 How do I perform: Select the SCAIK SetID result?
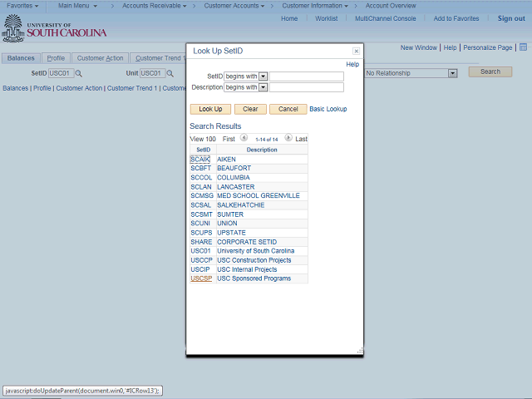[x=200, y=159]
